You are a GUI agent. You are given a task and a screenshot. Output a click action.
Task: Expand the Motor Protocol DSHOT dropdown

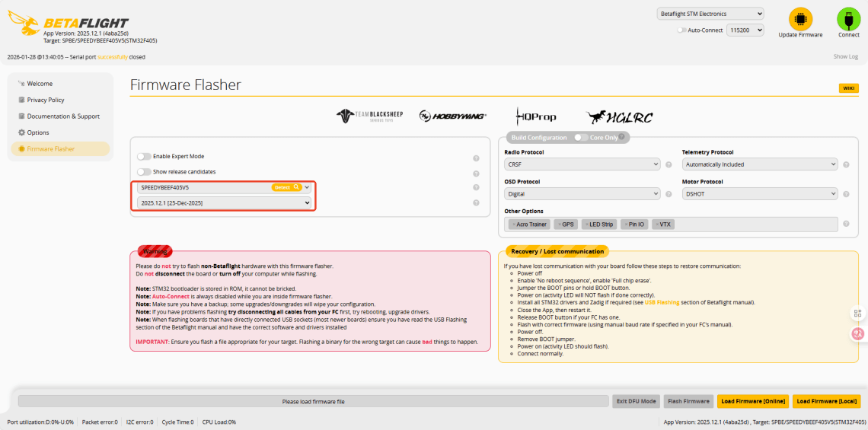tap(759, 194)
